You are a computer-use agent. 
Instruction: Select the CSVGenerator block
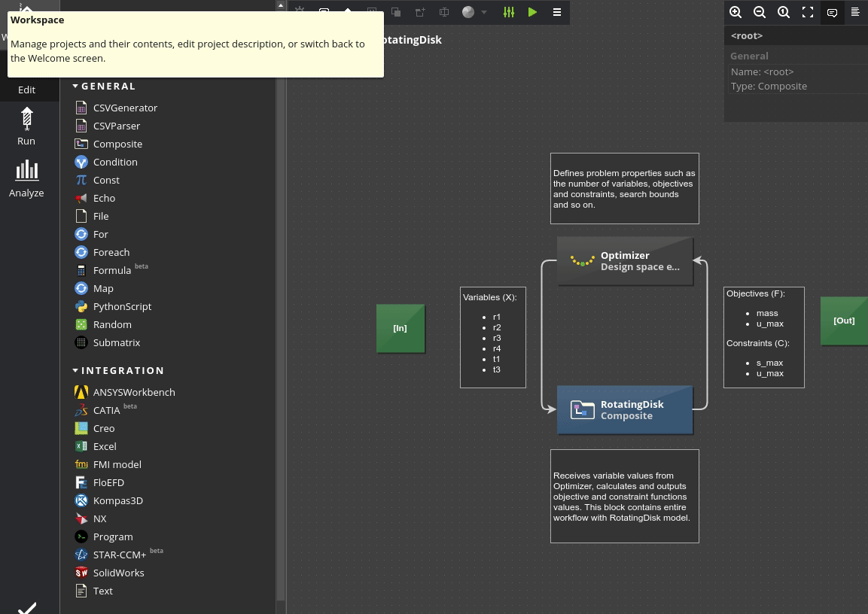(116, 108)
